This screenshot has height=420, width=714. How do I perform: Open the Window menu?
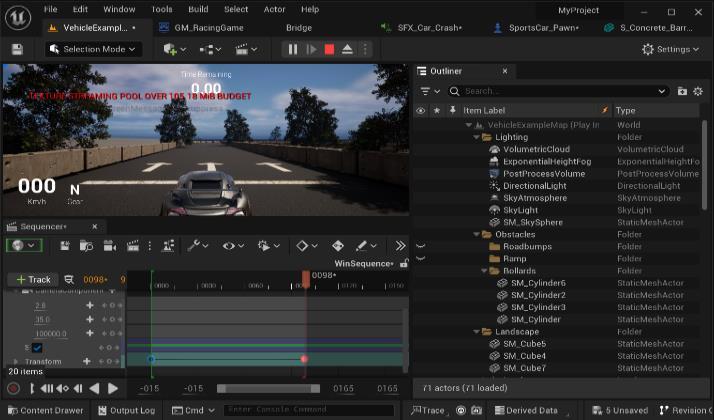119,9
